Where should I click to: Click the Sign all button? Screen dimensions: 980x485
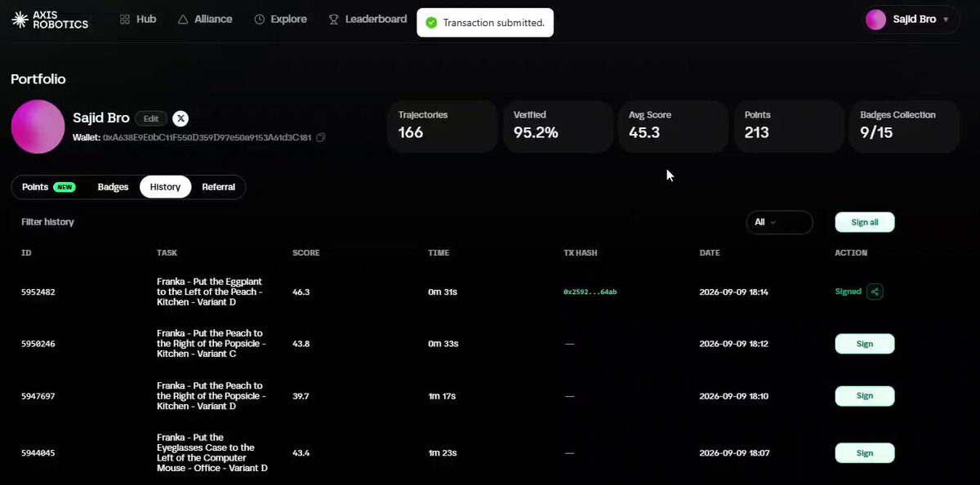pyautogui.click(x=865, y=222)
